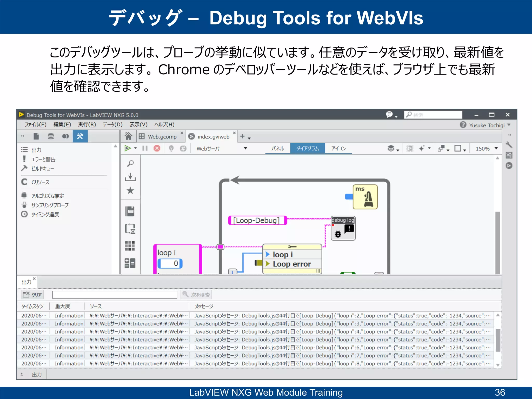
Task: Switch view to パネル
Action: coord(277,148)
